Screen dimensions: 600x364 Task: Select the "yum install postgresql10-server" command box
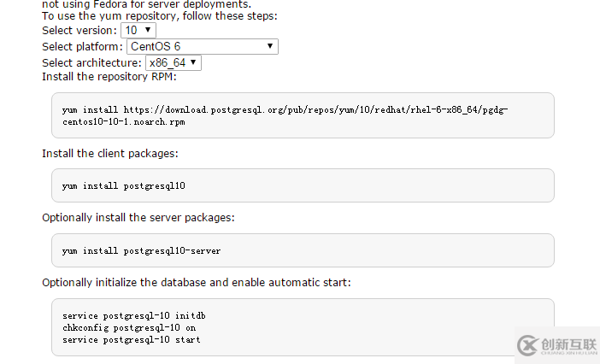(x=141, y=251)
